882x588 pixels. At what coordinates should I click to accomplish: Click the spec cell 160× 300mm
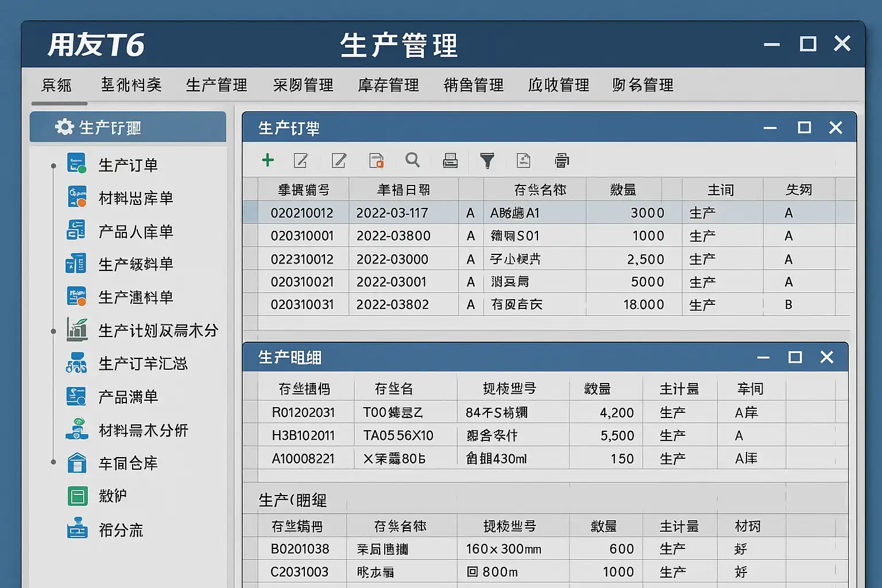pyautogui.click(x=504, y=549)
